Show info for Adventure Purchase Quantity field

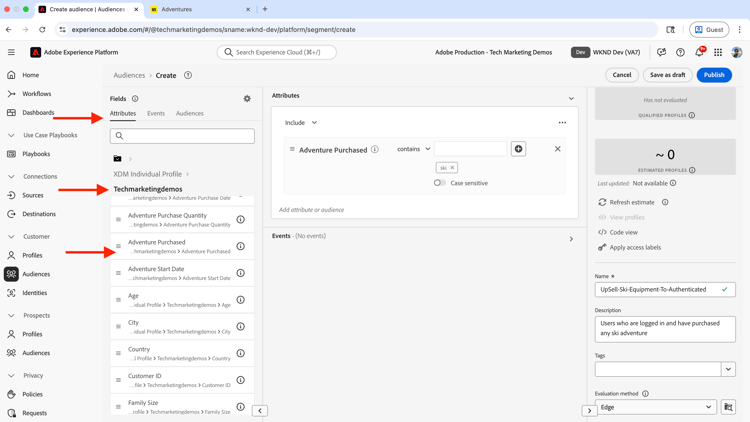[x=241, y=220]
